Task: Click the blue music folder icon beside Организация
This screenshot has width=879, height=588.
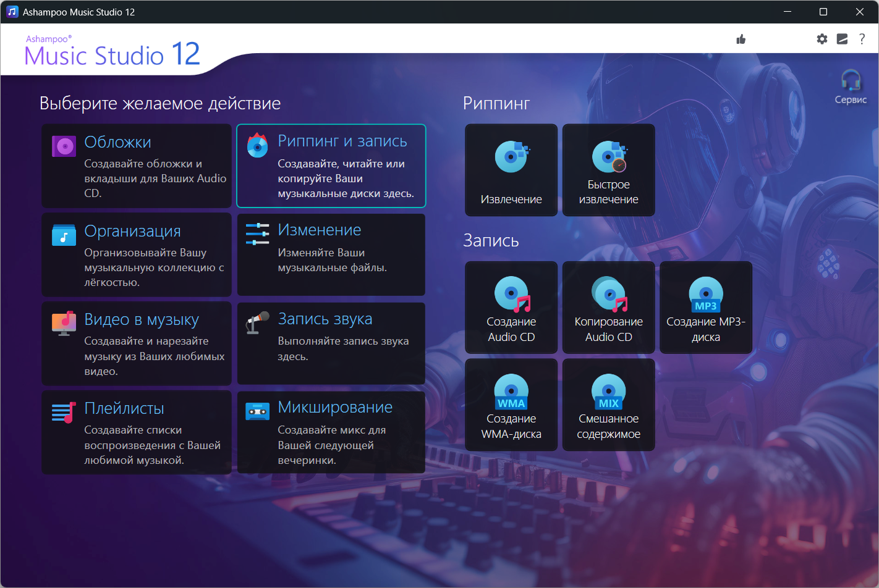Action: 64,235
